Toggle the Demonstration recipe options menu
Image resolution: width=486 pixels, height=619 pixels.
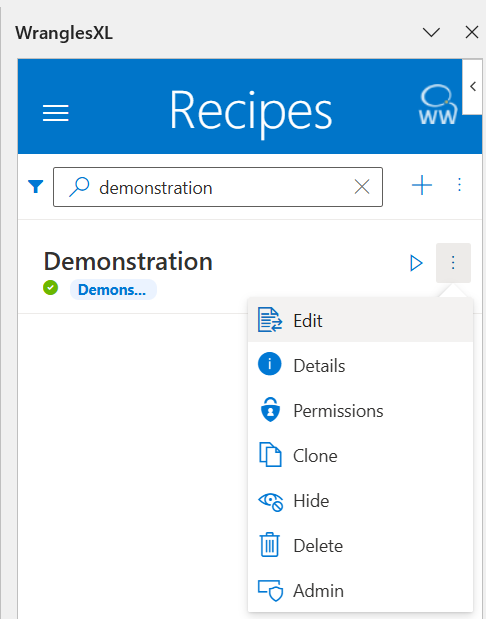click(453, 263)
